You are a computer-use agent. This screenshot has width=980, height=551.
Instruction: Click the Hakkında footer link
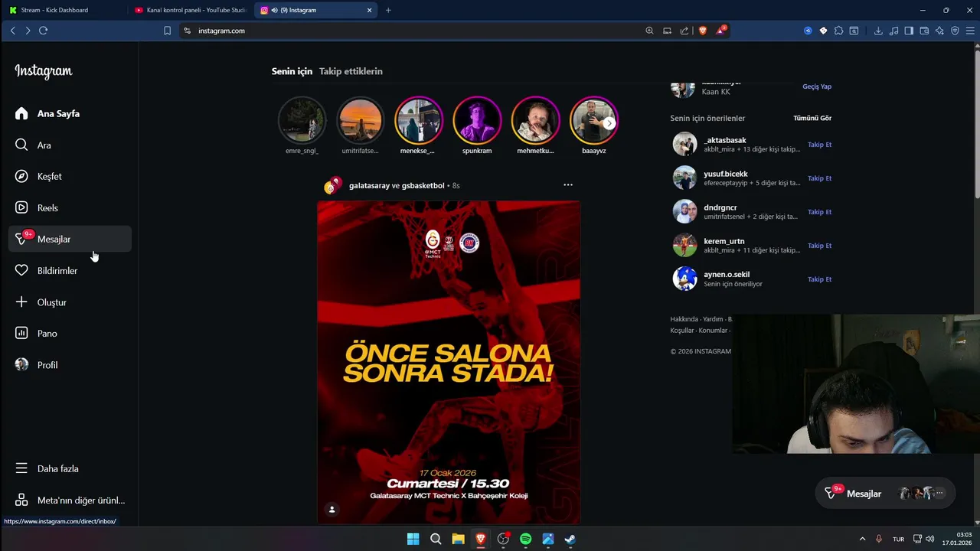coord(684,319)
